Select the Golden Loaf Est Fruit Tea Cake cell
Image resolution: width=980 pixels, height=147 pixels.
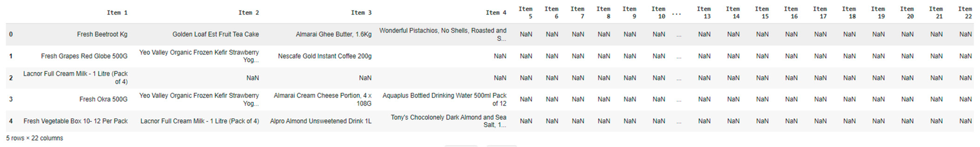[215, 34]
